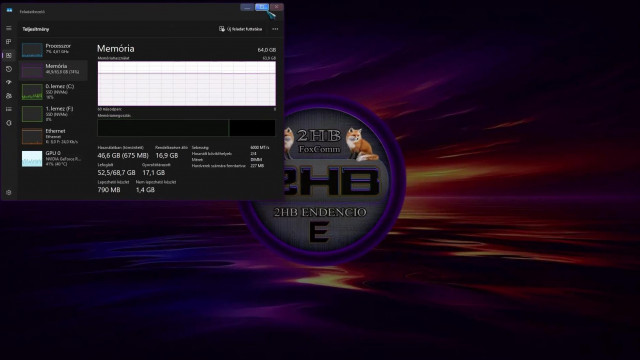Click the Processzor mini graph thumbnail

point(32,50)
